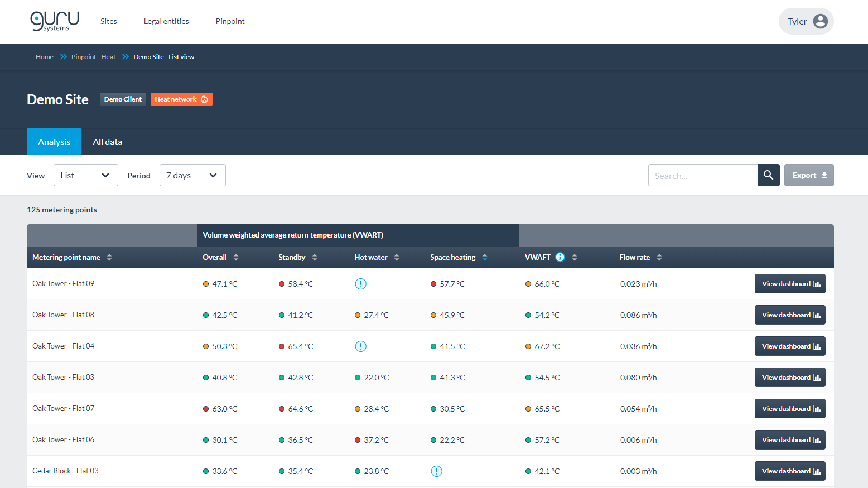Open the View List dropdown
The height and width of the screenshot is (488, 868).
[x=86, y=175]
